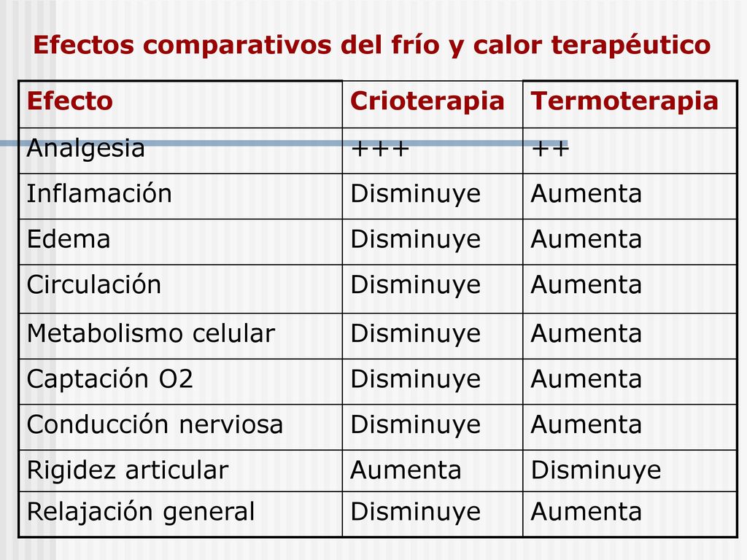Click Disminuye in the Inflamación row
The width and height of the screenshot is (747, 560).
(415, 194)
